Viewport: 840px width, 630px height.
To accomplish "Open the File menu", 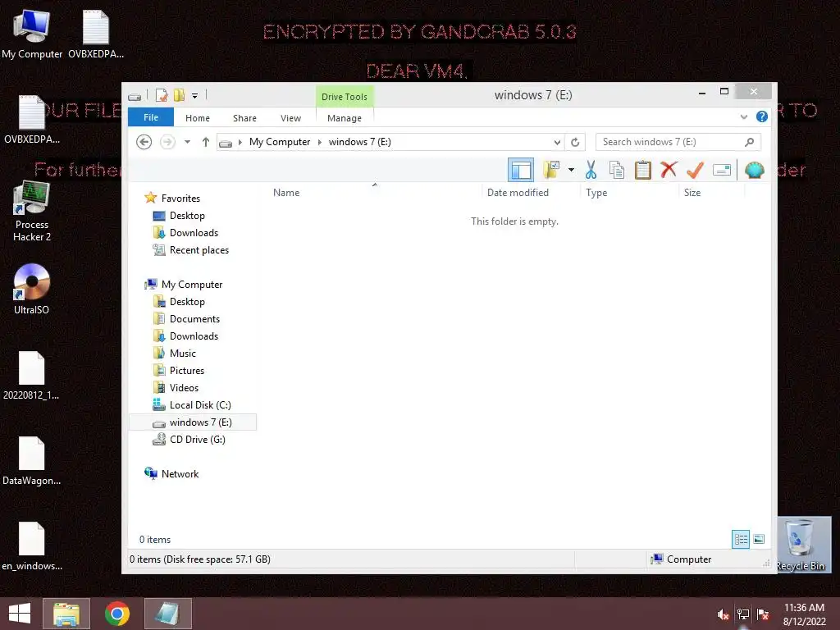I will click(x=151, y=117).
